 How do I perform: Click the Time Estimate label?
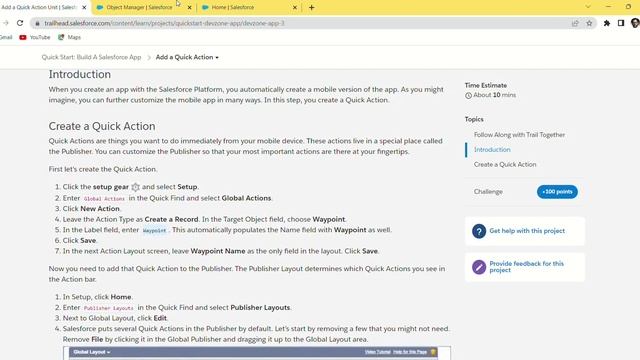[486, 85]
